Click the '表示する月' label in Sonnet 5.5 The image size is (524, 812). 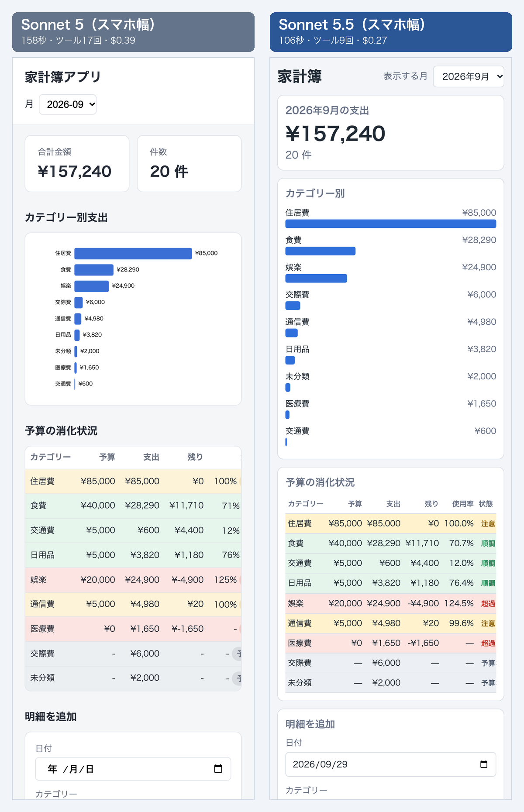(x=405, y=76)
